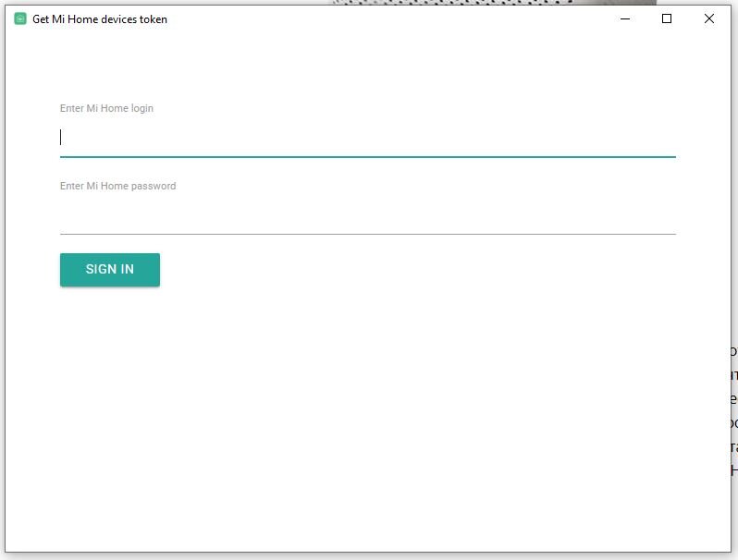This screenshot has width=738, height=560.
Task: Close the Get Mi Home devices token window
Action: click(x=708, y=18)
